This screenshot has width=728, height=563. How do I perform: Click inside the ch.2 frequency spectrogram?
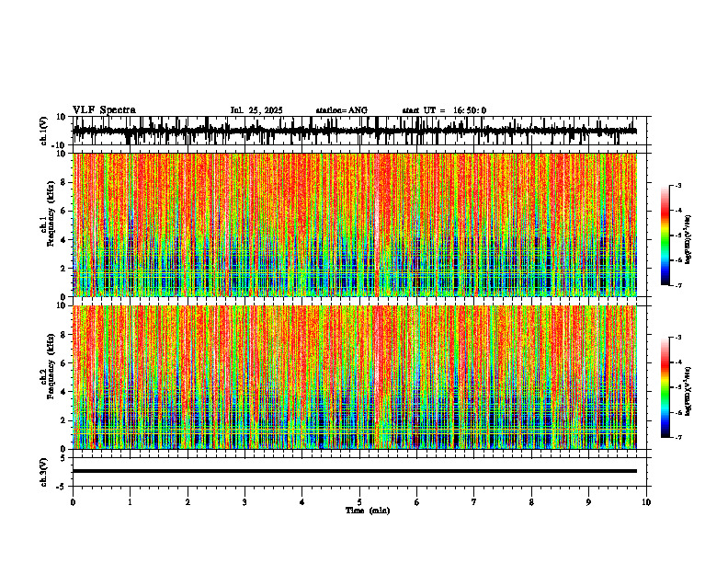[x=354, y=377]
